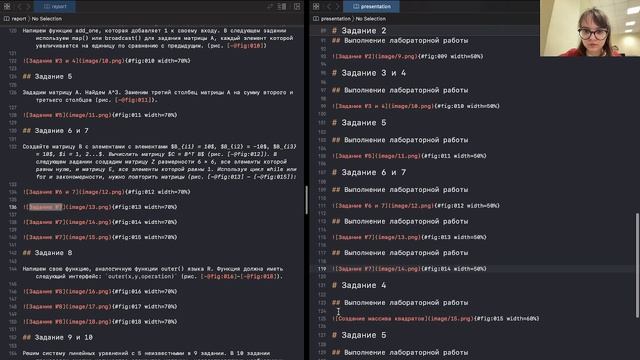Click 'Создание массива квадратов' image line
640x360 pixels.
pyautogui.click(x=436, y=319)
